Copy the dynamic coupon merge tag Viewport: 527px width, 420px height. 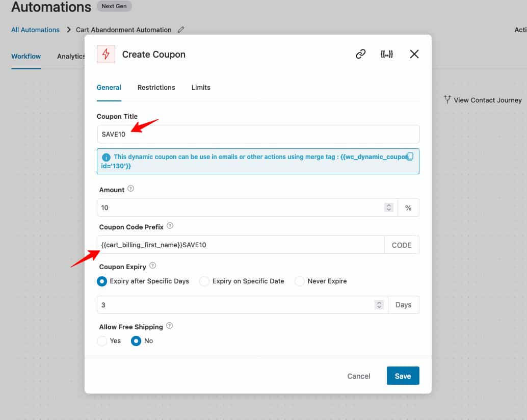tap(410, 156)
